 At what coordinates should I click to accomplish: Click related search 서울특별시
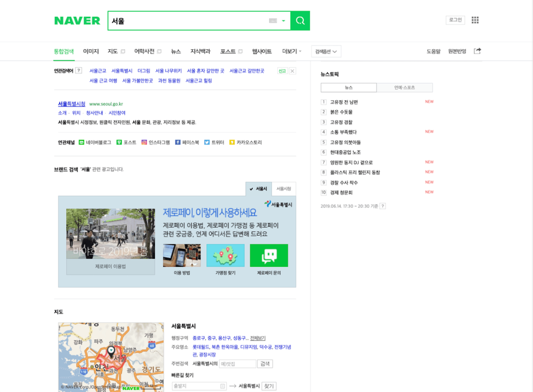coord(121,71)
